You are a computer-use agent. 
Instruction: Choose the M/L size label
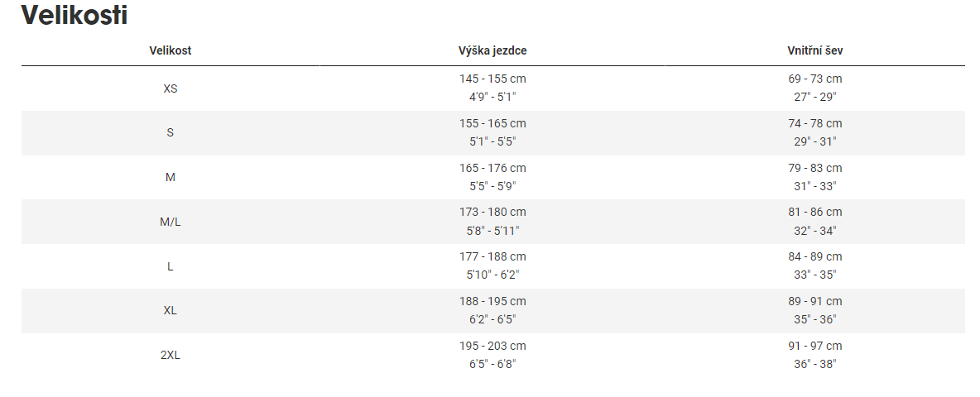tap(170, 222)
